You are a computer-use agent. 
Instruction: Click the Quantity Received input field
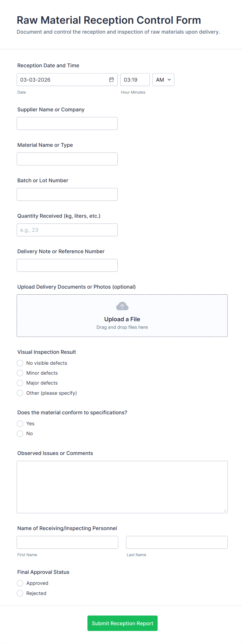pyautogui.click(x=67, y=230)
